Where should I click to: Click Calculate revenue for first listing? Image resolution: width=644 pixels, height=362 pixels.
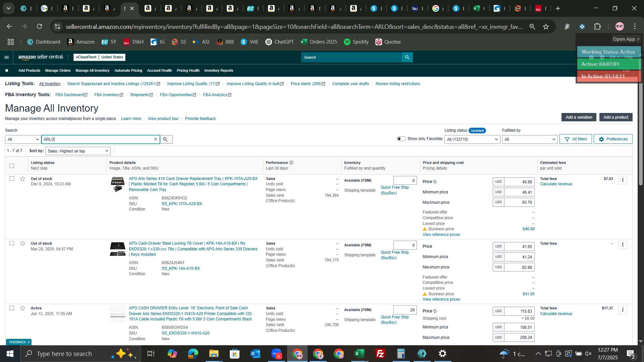[x=556, y=184]
